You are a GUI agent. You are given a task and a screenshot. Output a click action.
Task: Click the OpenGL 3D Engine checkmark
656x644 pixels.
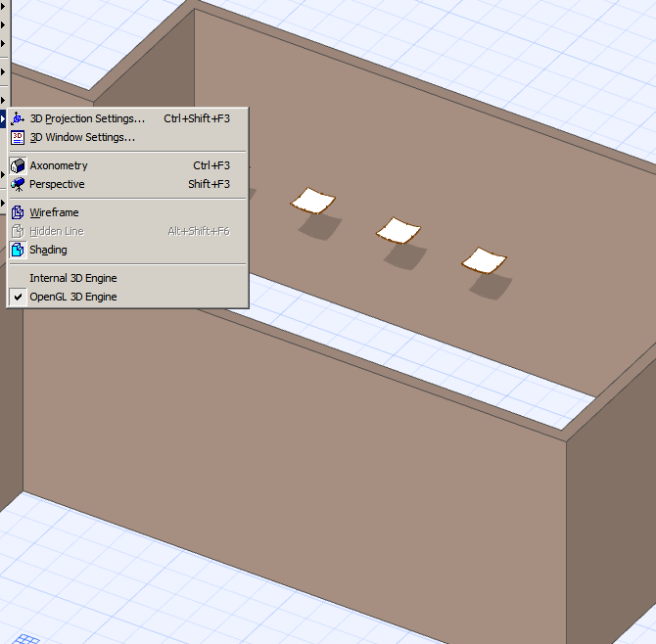coord(18,297)
